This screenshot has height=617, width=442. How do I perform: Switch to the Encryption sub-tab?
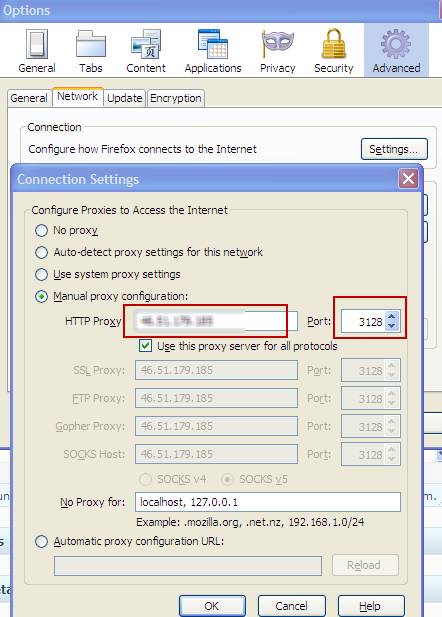click(176, 98)
